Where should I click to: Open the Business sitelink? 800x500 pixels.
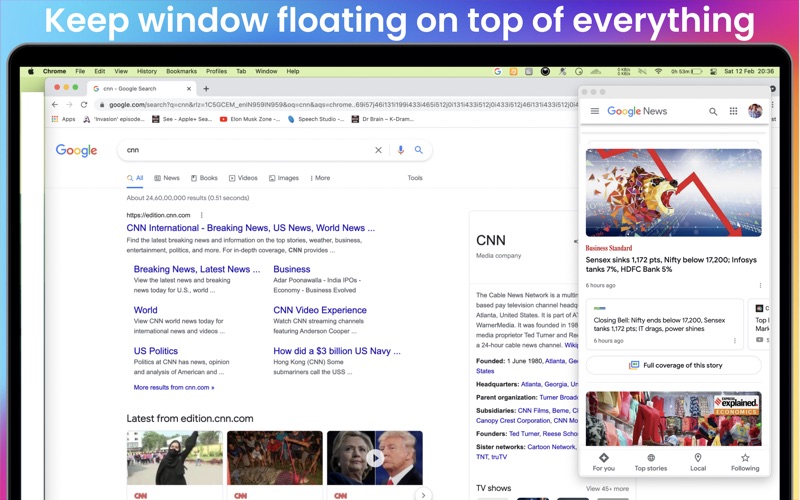pyautogui.click(x=291, y=269)
